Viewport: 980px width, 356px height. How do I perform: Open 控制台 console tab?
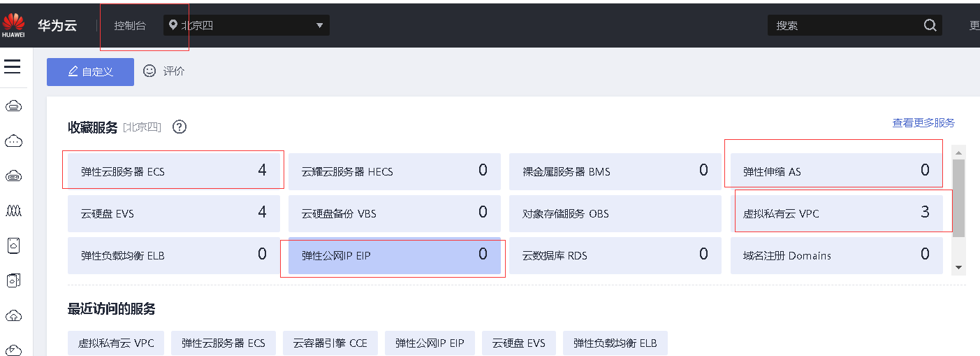coord(130,26)
